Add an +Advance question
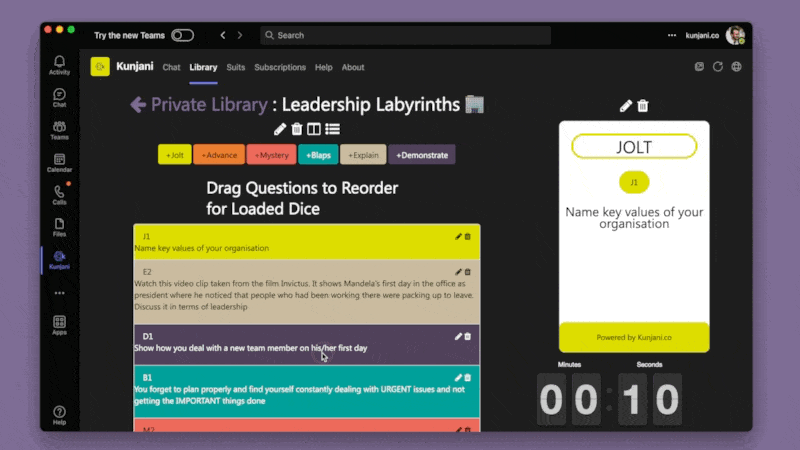 (x=219, y=155)
